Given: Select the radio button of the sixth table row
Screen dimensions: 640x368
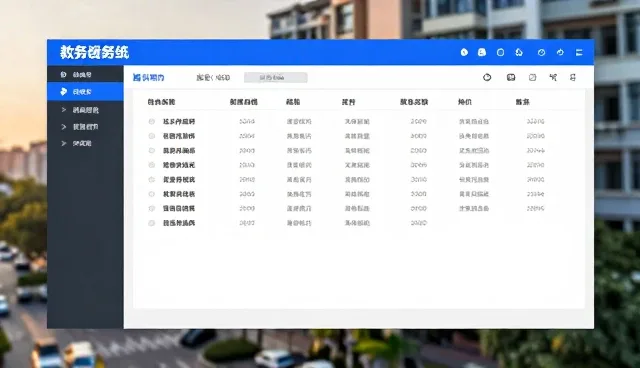Looking at the screenshot, I should coord(151,194).
